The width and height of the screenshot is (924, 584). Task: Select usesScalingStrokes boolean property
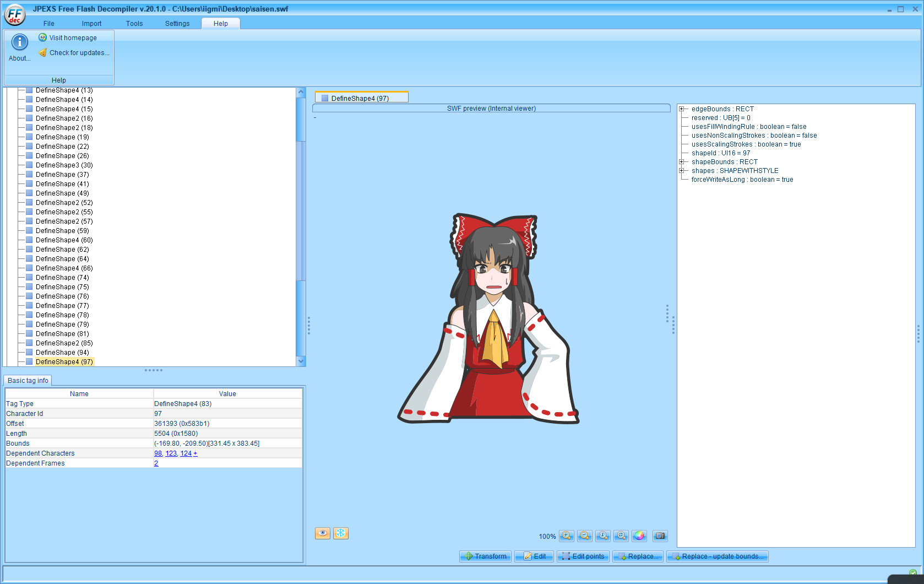tap(746, 144)
